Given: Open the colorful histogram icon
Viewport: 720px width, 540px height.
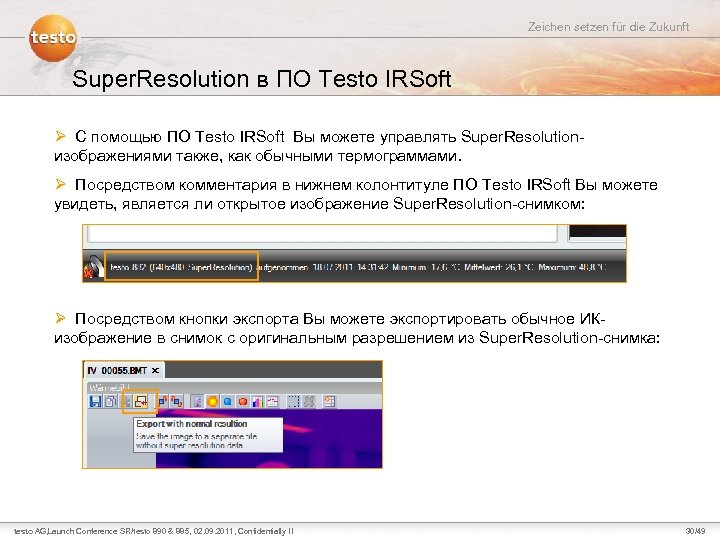Looking at the screenshot, I should tap(258, 402).
